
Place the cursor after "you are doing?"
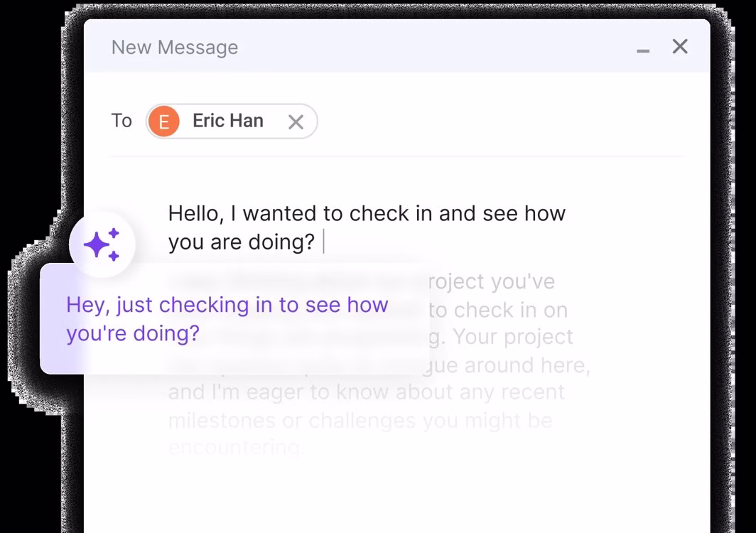(323, 242)
